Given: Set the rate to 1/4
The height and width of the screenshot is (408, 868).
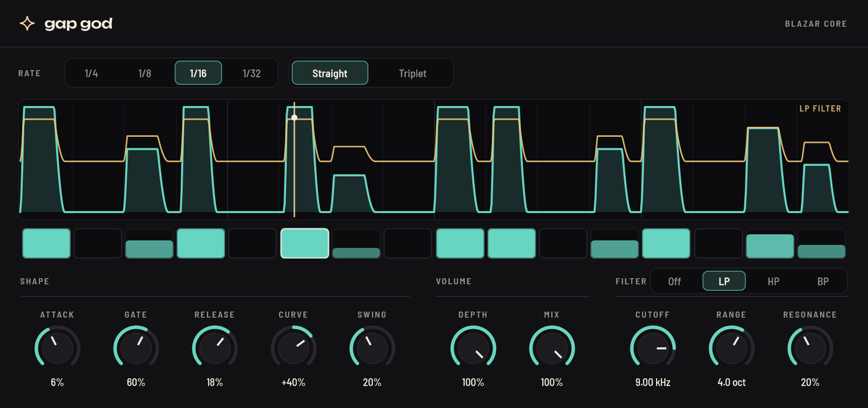Looking at the screenshot, I should [91, 73].
